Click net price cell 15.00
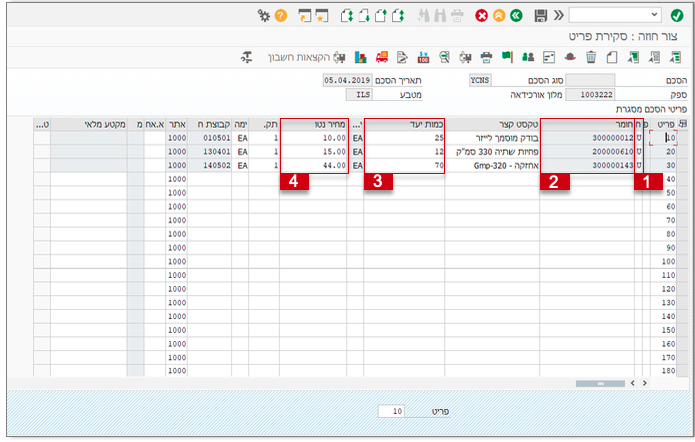The width and height of the screenshot is (695, 442). tap(313, 152)
